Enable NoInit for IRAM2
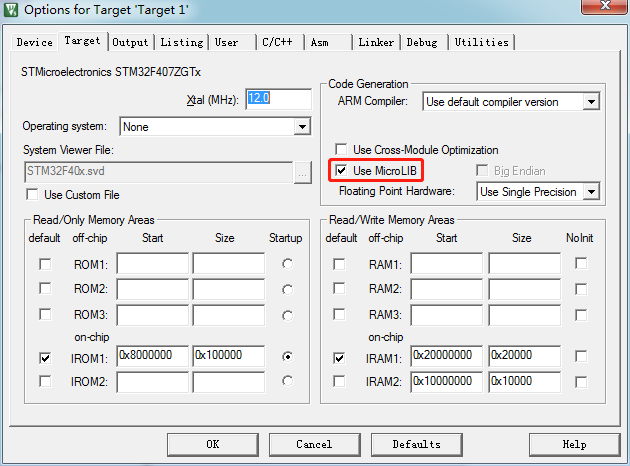 (x=581, y=382)
